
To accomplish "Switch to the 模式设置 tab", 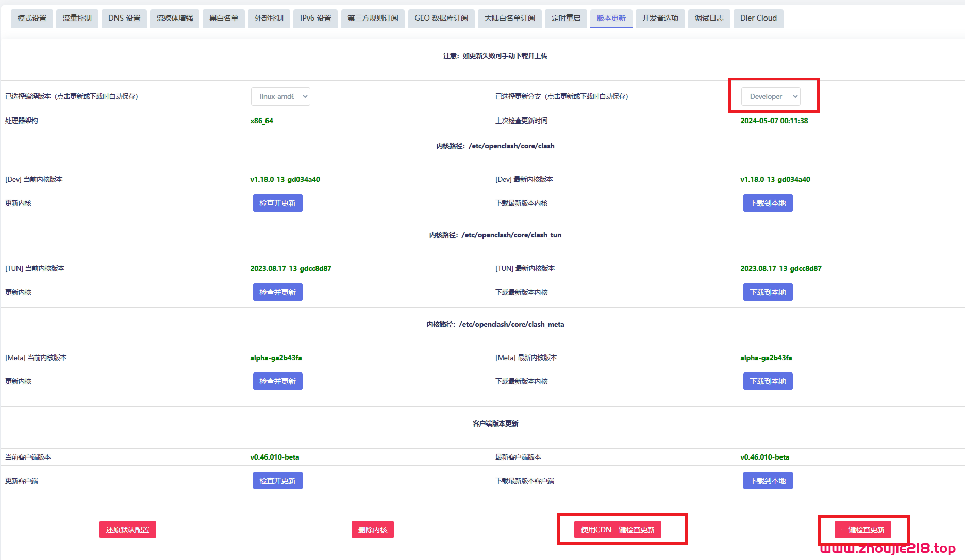I will 31,18.
